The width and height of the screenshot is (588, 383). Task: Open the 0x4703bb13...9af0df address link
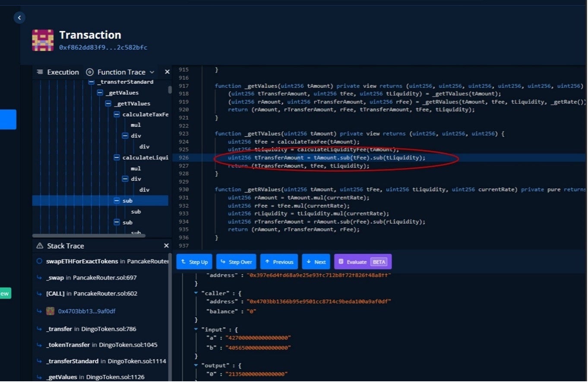(87, 311)
